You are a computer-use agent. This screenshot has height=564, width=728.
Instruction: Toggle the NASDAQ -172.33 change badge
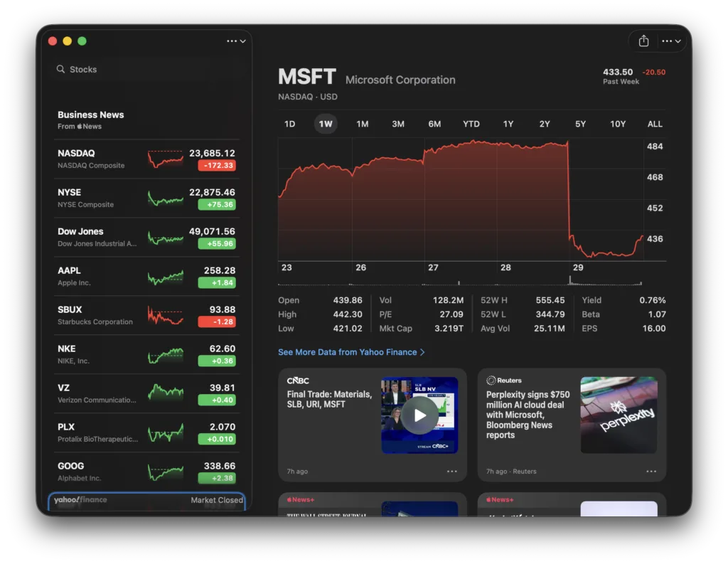point(217,166)
